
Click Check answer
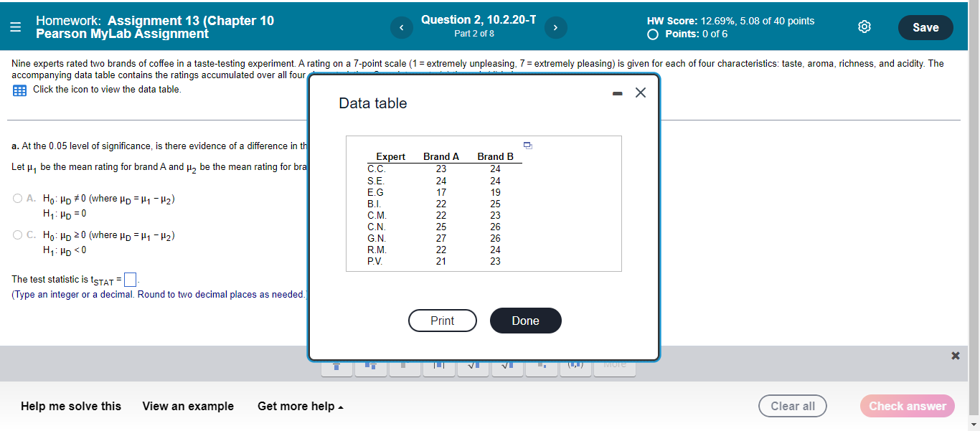click(907, 406)
